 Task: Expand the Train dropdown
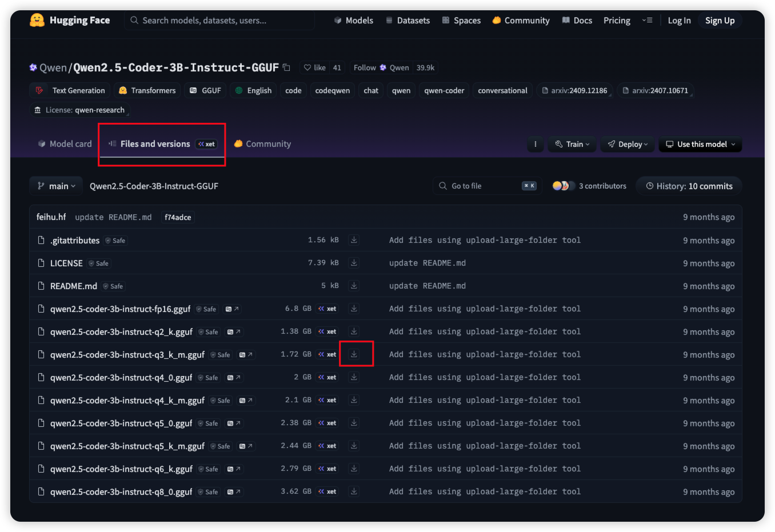(572, 145)
